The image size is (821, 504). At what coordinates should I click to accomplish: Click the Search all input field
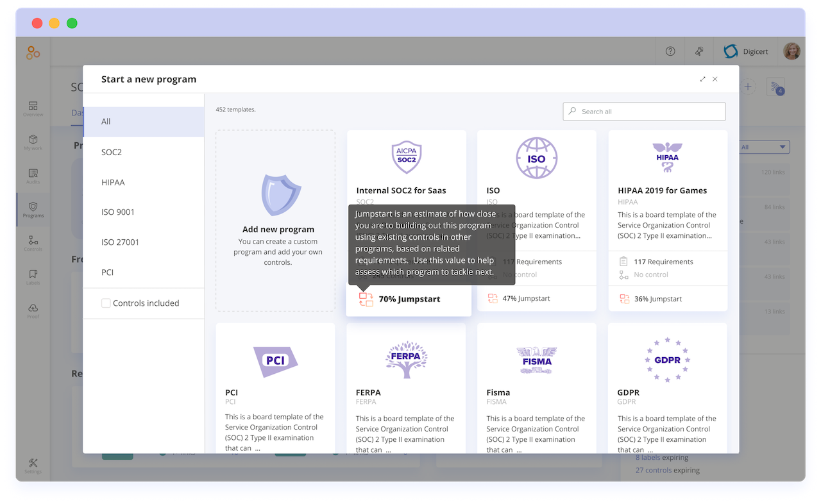click(644, 111)
